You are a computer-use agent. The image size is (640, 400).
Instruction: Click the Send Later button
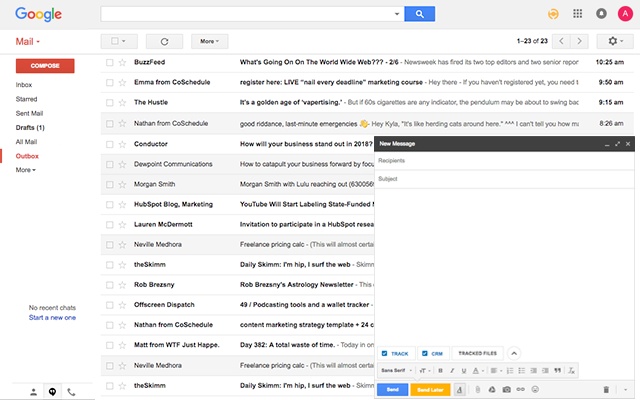[x=430, y=390]
